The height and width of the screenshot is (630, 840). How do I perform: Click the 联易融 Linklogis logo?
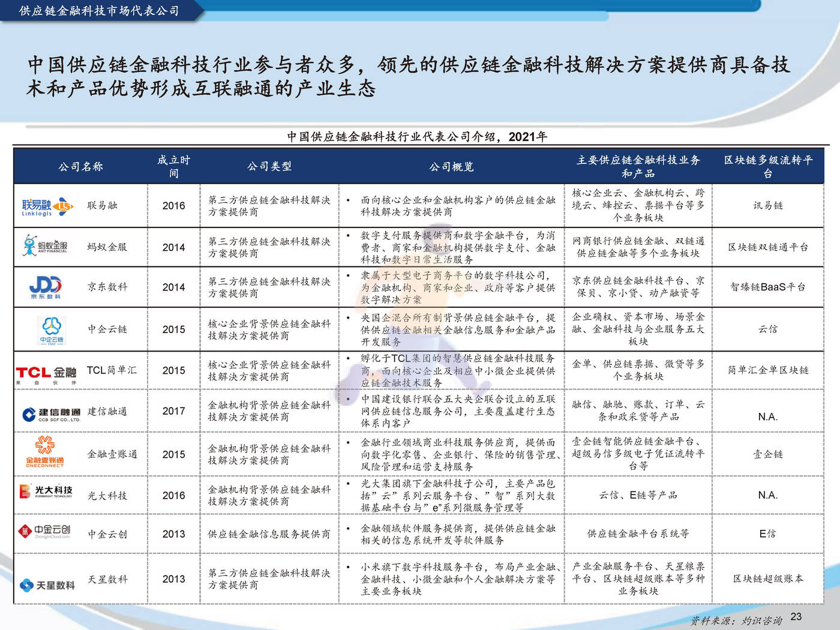click(47, 206)
